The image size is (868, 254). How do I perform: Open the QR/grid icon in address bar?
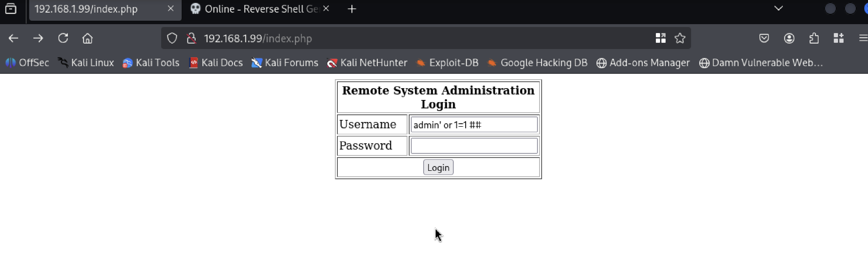click(x=660, y=38)
